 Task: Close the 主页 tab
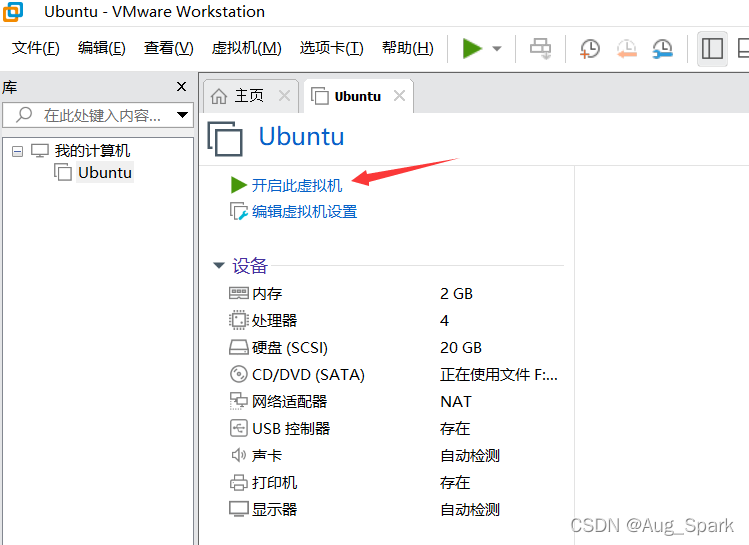pos(284,96)
